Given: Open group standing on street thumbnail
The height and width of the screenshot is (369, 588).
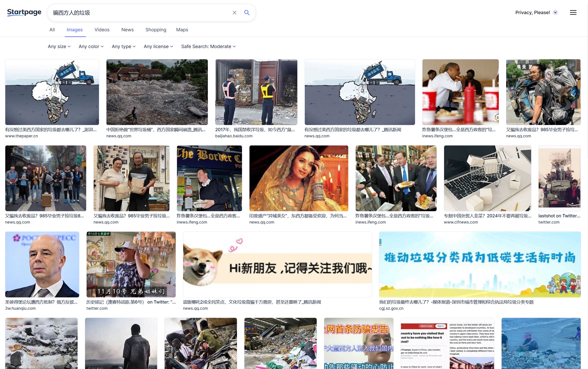Looking at the screenshot, I should [46, 178].
